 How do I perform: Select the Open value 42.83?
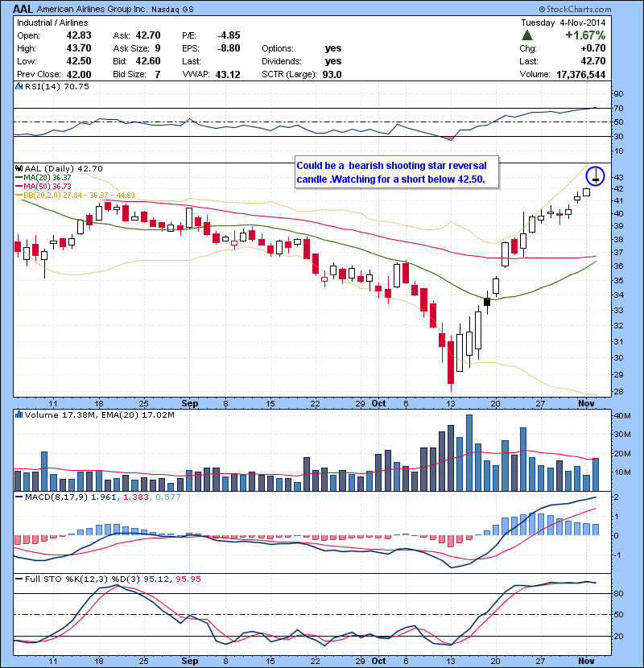(79, 35)
